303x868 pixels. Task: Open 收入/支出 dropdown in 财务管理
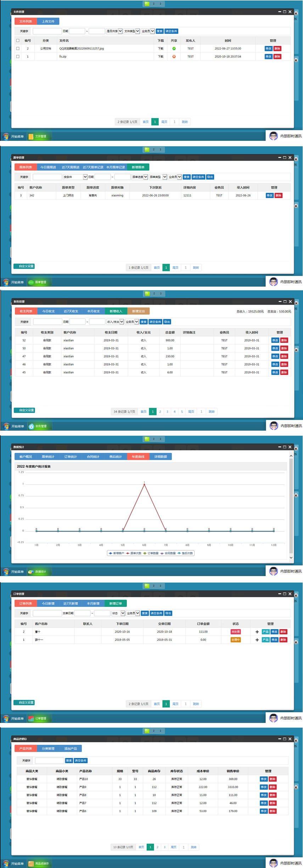point(115,322)
